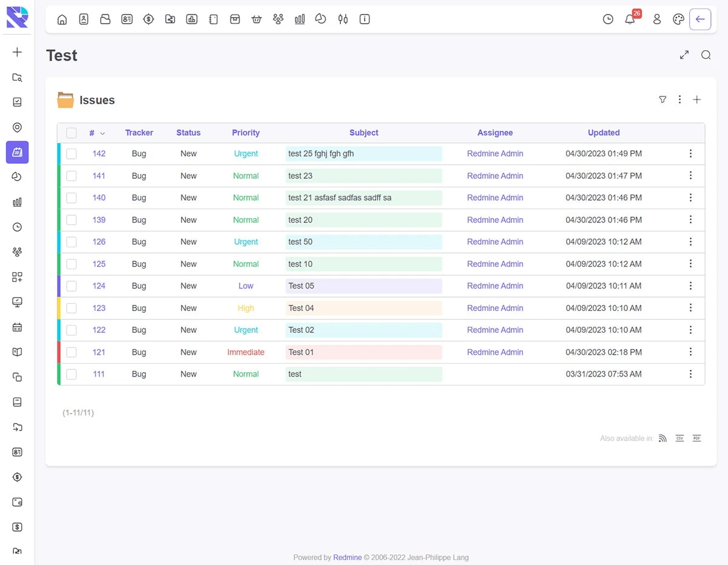This screenshot has width=728, height=565.
Task: Open the user account icon in the header
Action: [x=657, y=19]
